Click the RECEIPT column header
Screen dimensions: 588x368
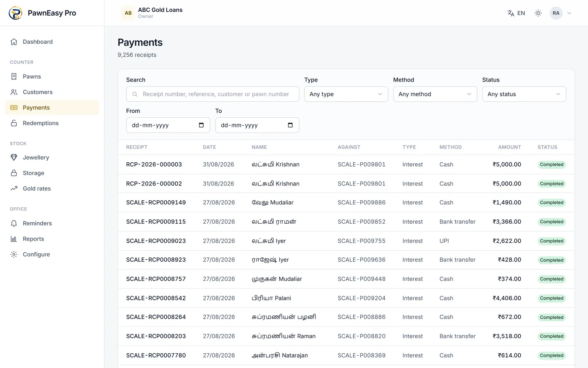(136, 147)
